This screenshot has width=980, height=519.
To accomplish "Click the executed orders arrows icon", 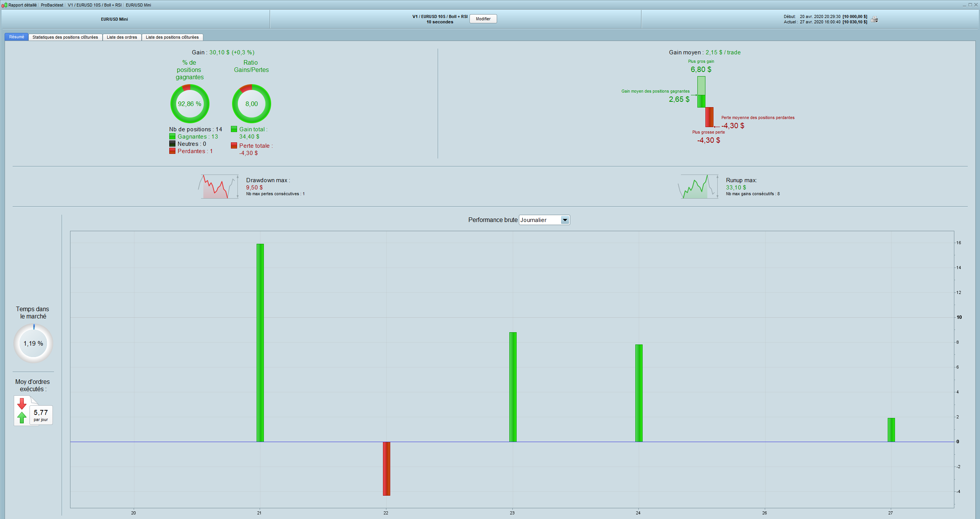I will point(22,411).
